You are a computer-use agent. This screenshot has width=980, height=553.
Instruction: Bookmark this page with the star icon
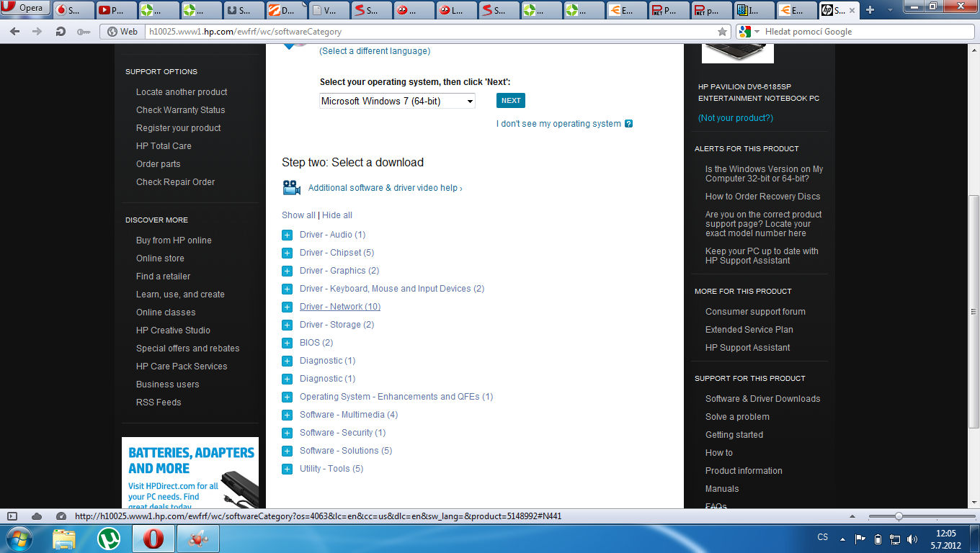723,32
